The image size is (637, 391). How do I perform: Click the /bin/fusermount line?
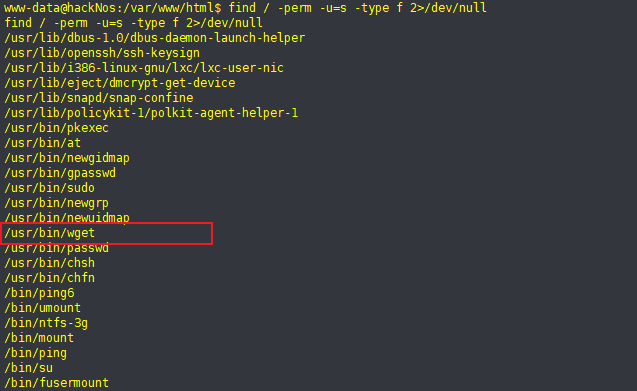[x=56, y=383]
